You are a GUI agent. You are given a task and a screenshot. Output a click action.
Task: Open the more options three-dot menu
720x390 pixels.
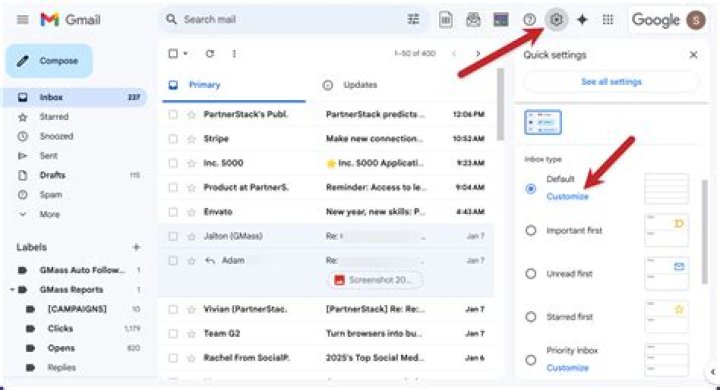coord(234,54)
